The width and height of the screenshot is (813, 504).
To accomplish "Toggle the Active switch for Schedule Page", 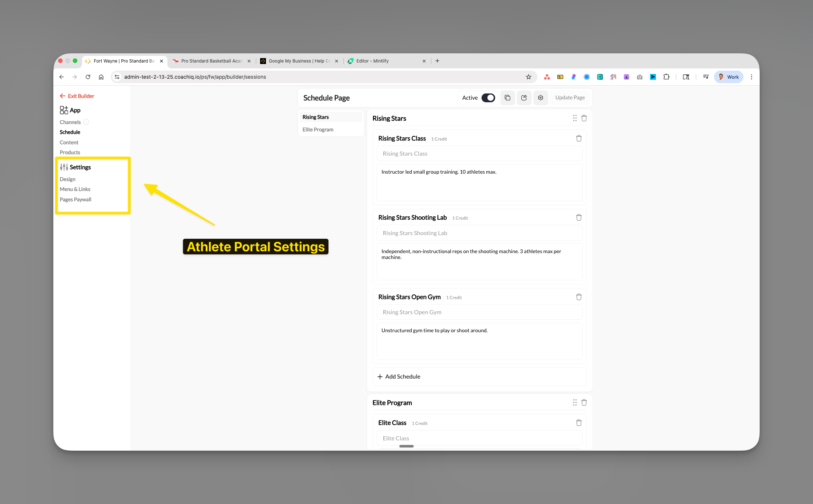I will pos(488,97).
